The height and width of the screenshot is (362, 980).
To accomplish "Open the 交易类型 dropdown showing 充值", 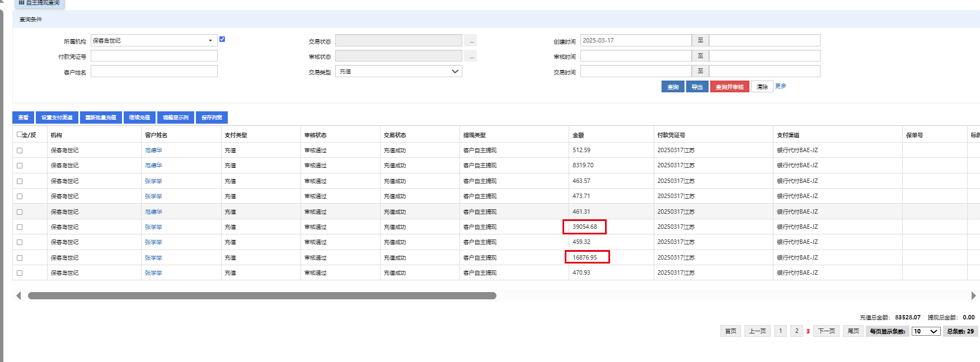I will tap(398, 71).
